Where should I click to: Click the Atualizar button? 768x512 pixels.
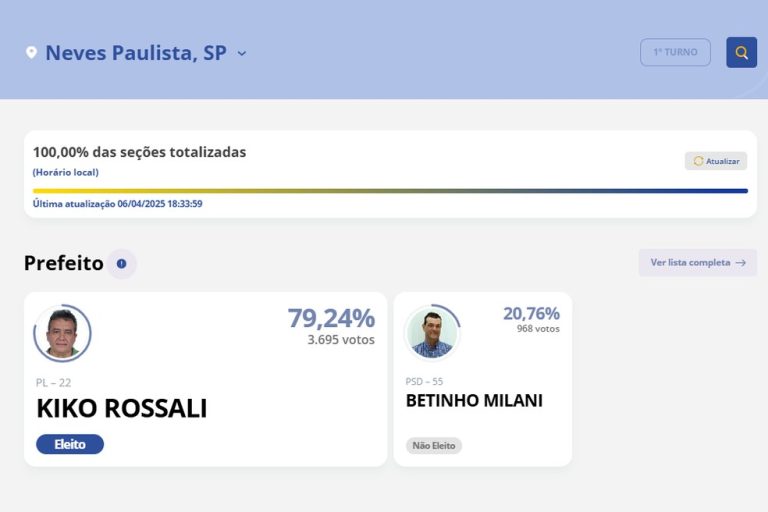(716, 161)
